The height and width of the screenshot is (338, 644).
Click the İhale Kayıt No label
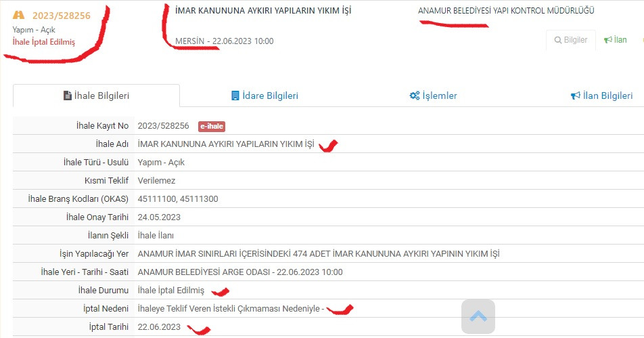click(102, 126)
